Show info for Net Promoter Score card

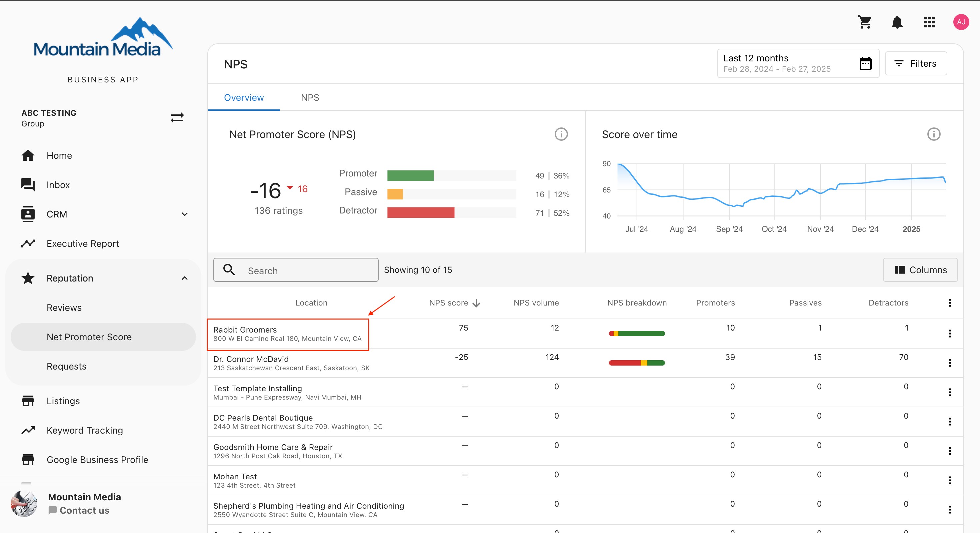coord(561,134)
